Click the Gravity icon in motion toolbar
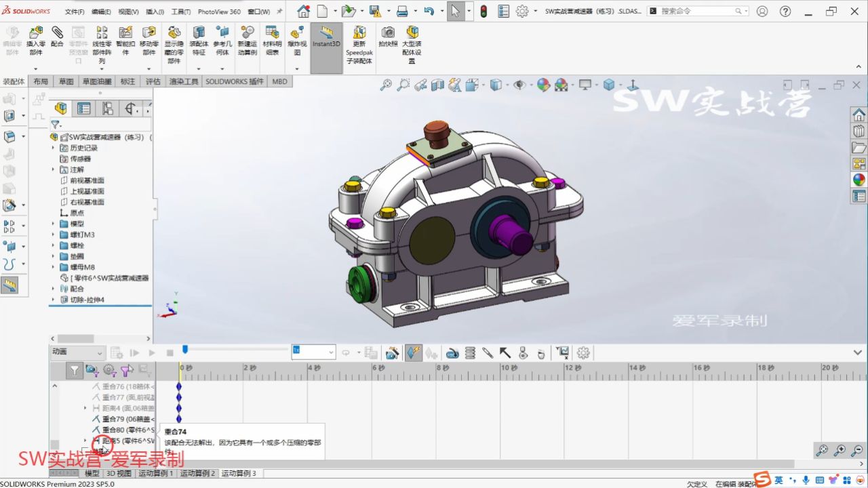This screenshot has width=868, height=488. pyautogui.click(x=540, y=352)
